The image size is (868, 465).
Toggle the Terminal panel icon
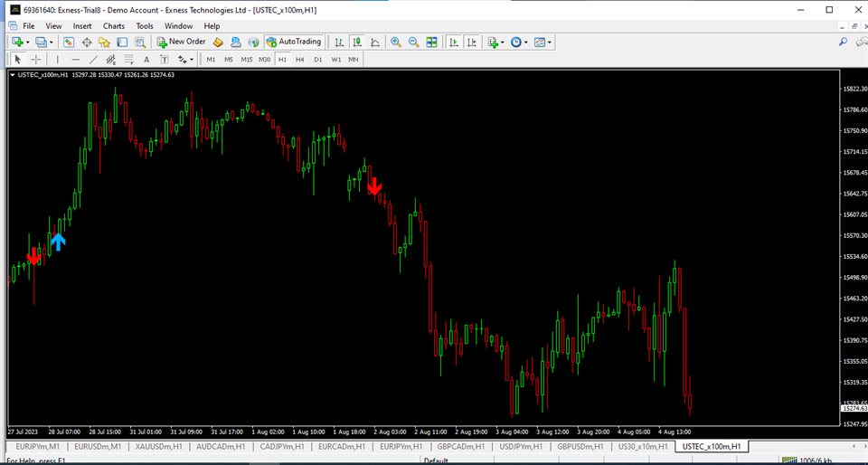pyautogui.click(x=122, y=43)
